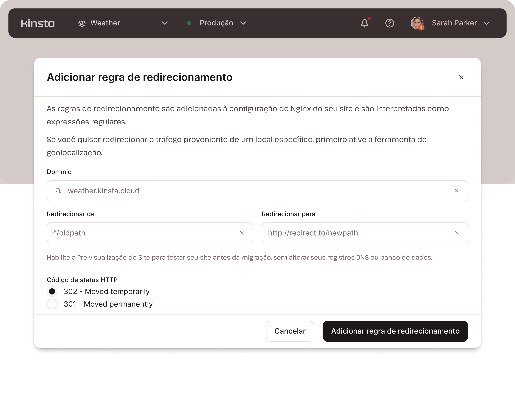Open the notifications bell
515x420 pixels.
(364, 23)
